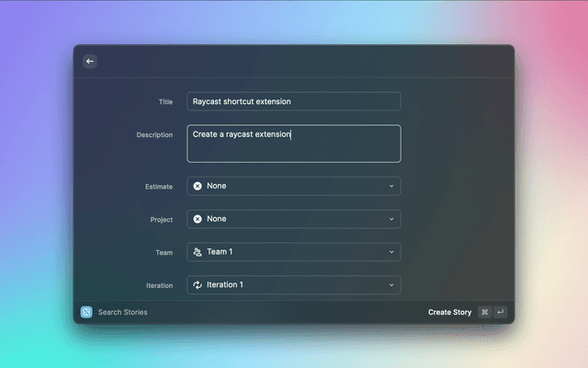Click the people icon beside Team 1
Viewport: 588px width, 368px height.
click(x=198, y=252)
